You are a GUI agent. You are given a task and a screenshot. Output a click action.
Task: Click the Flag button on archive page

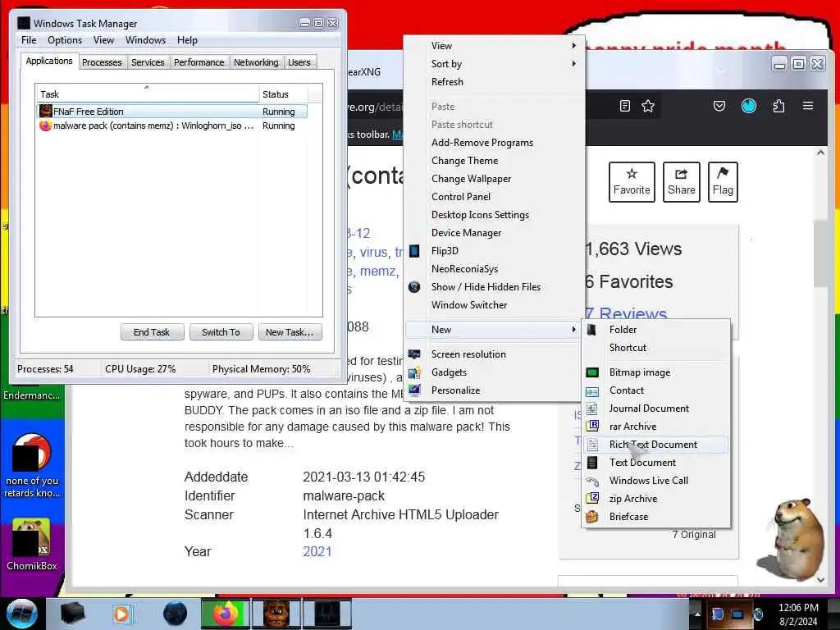(x=723, y=181)
